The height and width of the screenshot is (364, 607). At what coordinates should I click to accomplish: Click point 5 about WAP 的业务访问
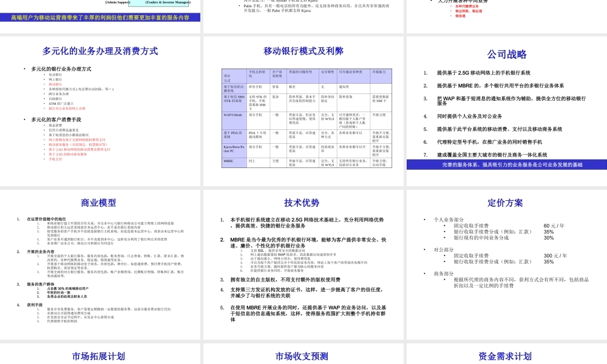coord(308,313)
